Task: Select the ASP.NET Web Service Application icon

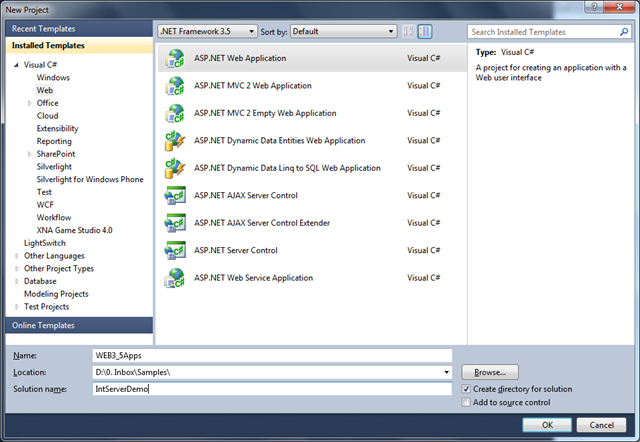Action: coord(175,277)
